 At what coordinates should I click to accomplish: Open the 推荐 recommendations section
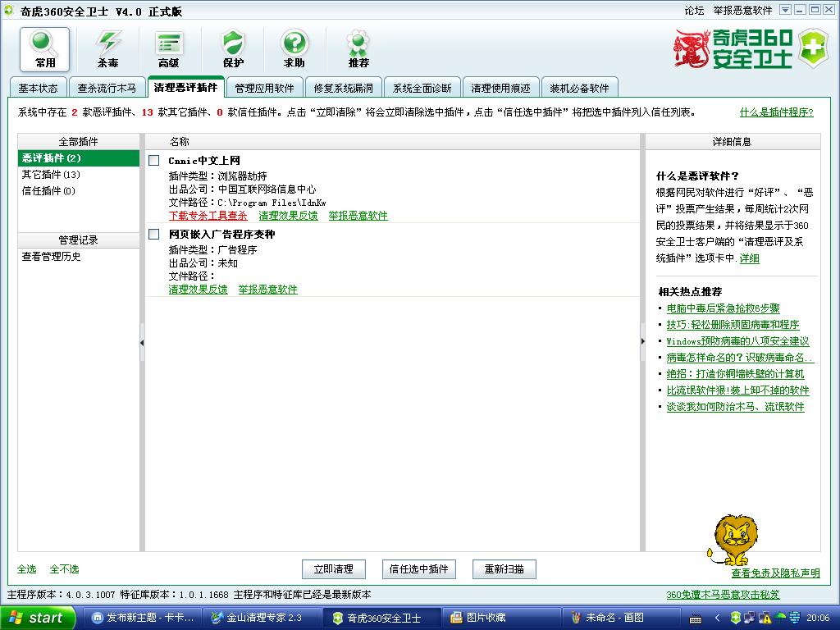(x=358, y=49)
